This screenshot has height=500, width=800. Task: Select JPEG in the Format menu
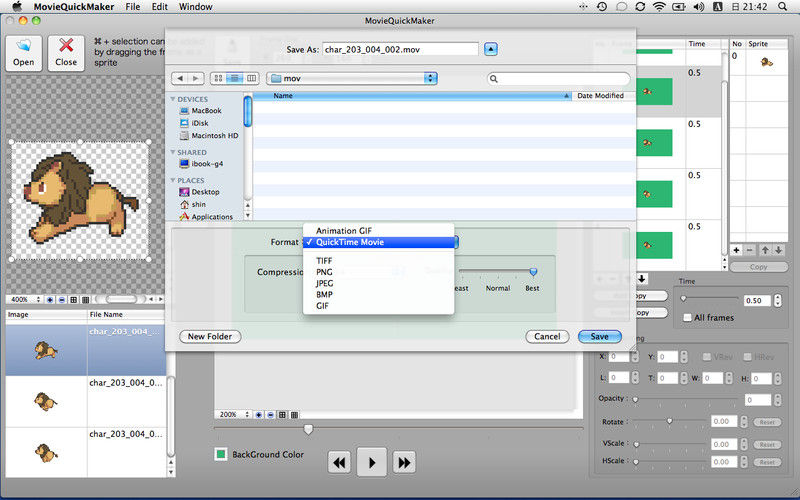click(x=378, y=283)
